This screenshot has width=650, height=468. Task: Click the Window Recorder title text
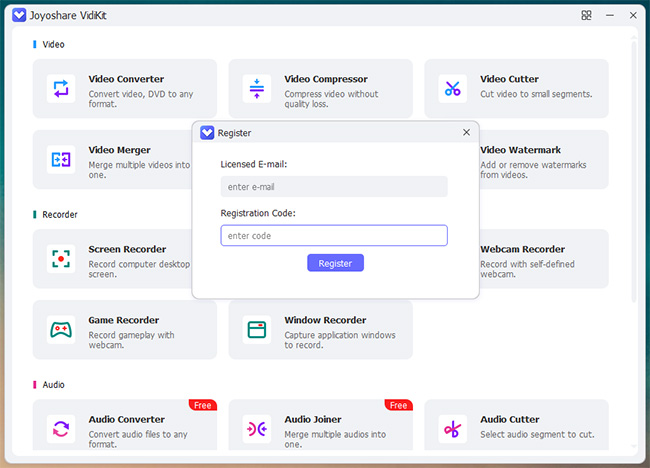pyautogui.click(x=325, y=320)
